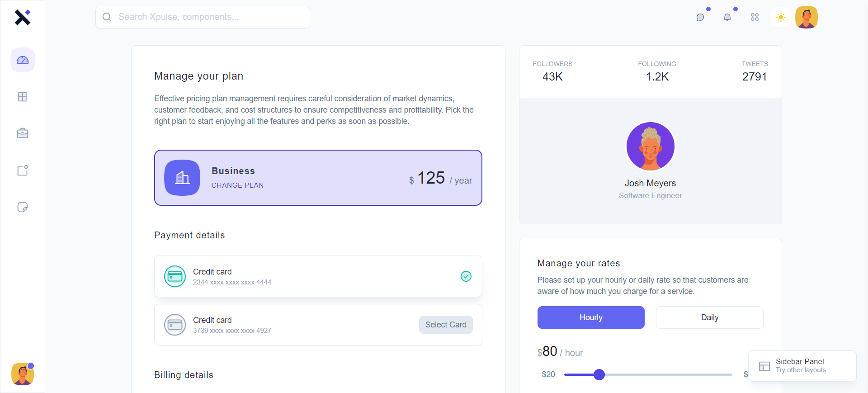
Task: Switch to the Hourly rate tab
Action: pyautogui.click(x=590, y=317)
